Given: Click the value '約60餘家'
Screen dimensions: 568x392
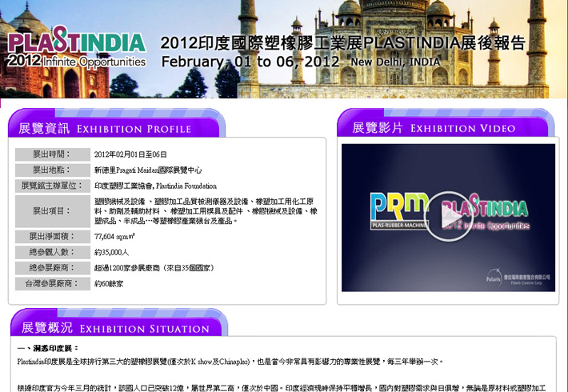Looking at the screenshot, I should coord(109,284).
